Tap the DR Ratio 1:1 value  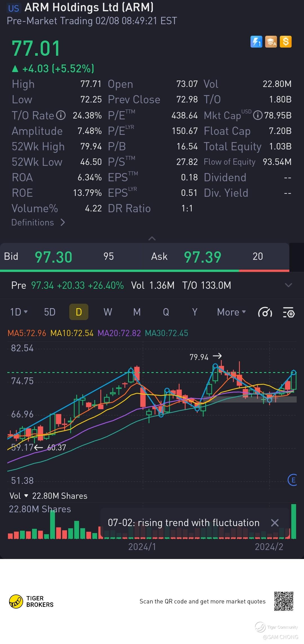pos(187,208)
